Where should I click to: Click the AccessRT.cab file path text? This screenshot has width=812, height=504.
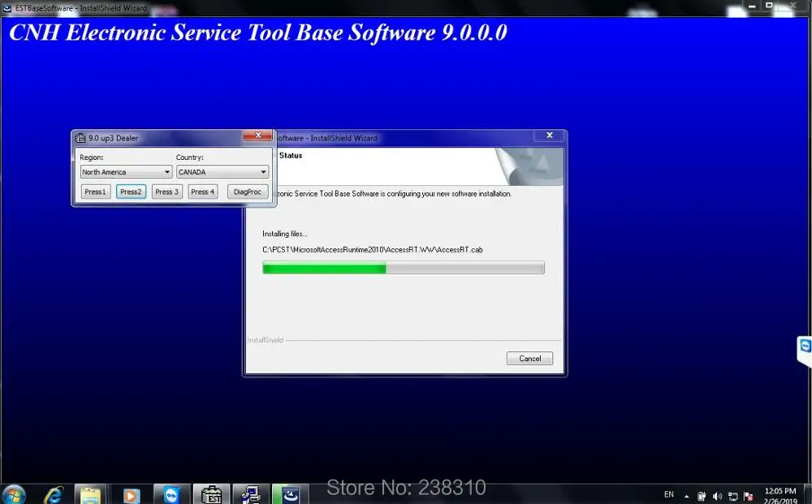pyautogui.click(x=373, y=249)
